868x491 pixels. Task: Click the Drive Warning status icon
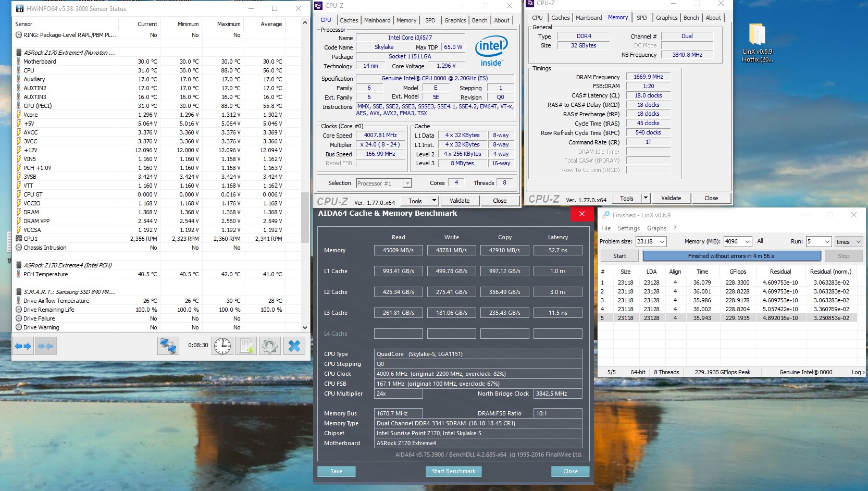tap(19, 327)
